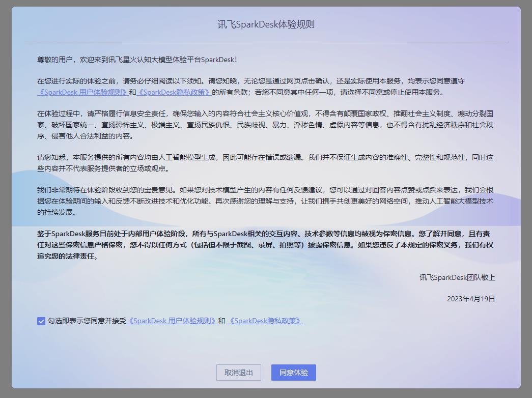Viewport: 532px width, 398px height.
Task: Click the paragraph starting 我们非常期待
Action: [265, 201]
